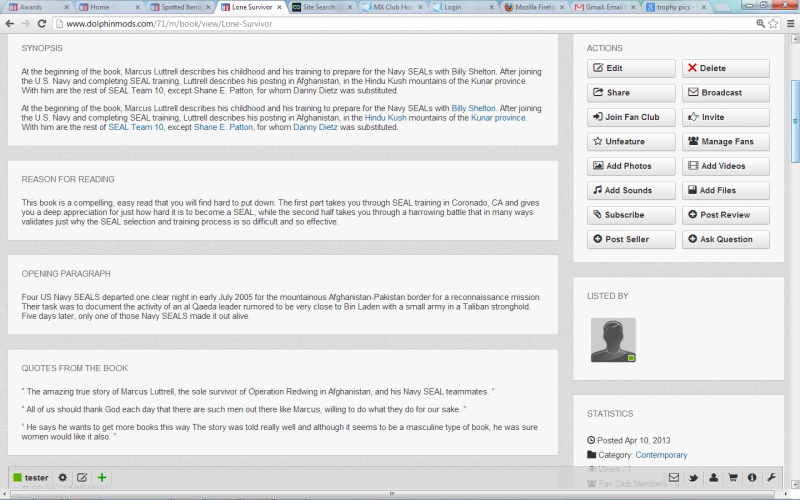Click Post Review button
The height and width of the screenshot is (500, 800).
coord(726,215)
